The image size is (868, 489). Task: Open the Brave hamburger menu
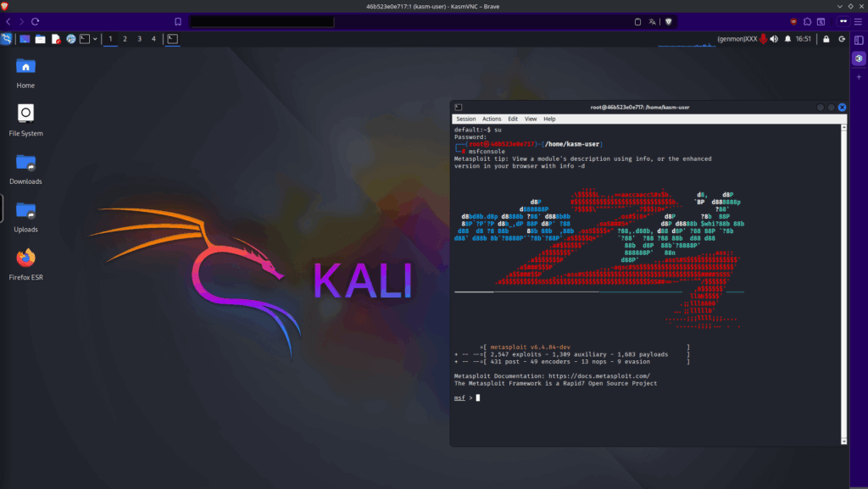point(858,21)
